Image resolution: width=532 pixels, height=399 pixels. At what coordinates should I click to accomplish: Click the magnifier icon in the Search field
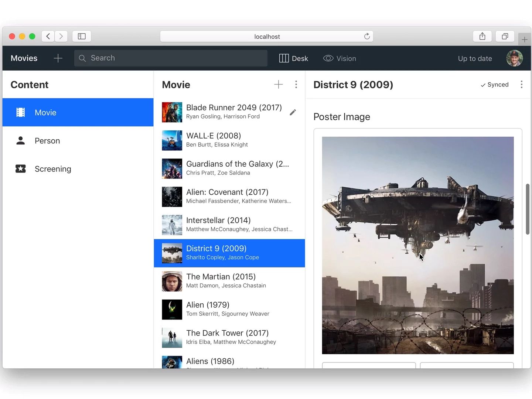point(82,58)
